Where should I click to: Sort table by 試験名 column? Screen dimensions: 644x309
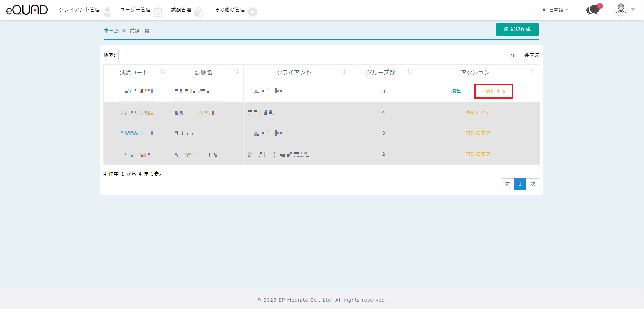(x=203, y=72)
